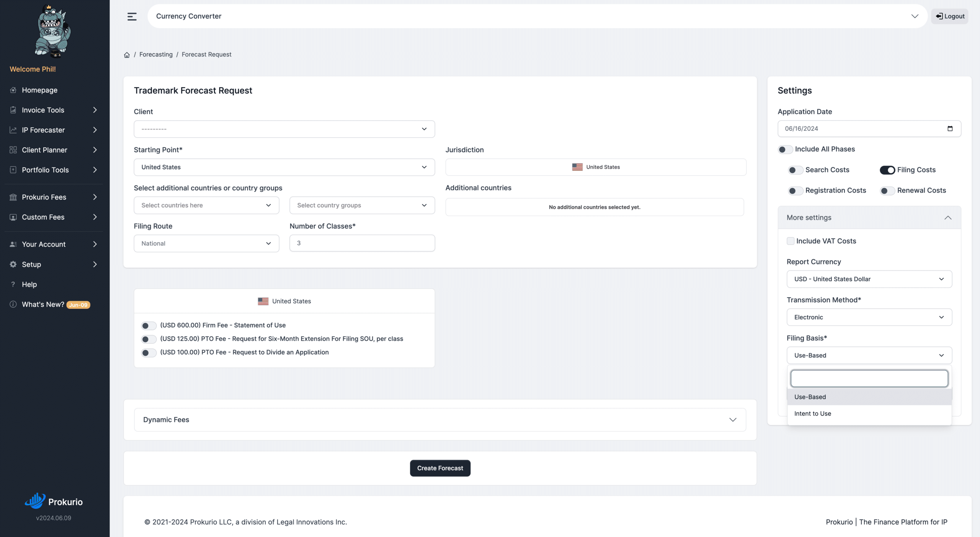
Task: Collapse the More settings panel
Action: (869, 218)
